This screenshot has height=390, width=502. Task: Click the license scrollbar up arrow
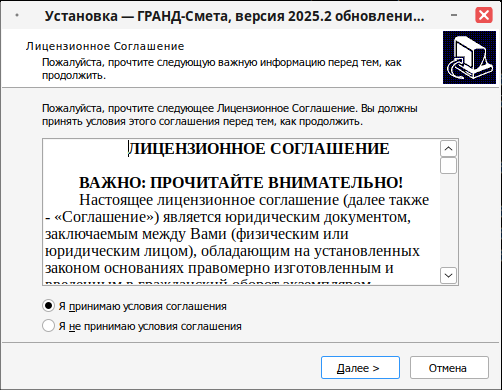point(448,149)
